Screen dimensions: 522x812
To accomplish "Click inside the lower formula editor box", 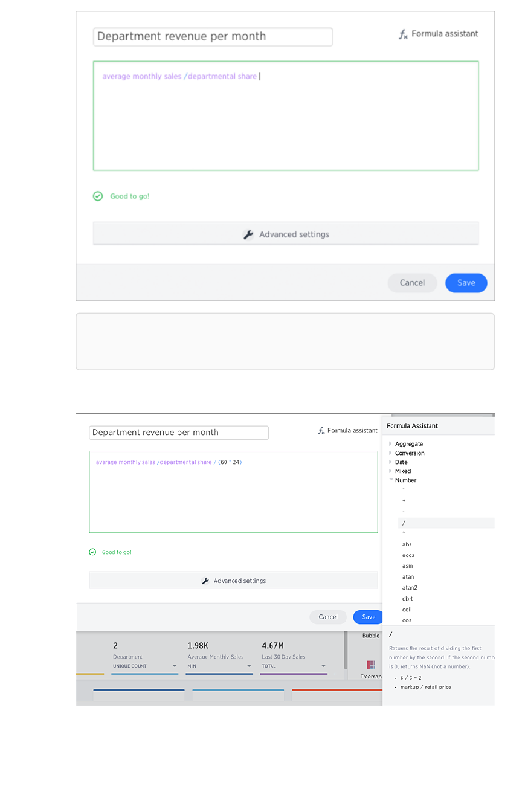I will click(x=233, y=501).
